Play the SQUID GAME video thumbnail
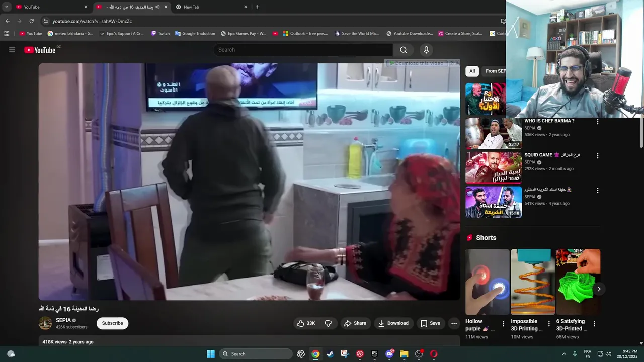Image resolution: width=644 pixels, height=362 pixels. (494, 167)
